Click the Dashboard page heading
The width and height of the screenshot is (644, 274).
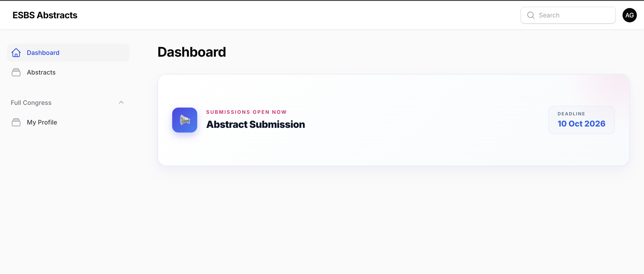[x=192, y=52]
